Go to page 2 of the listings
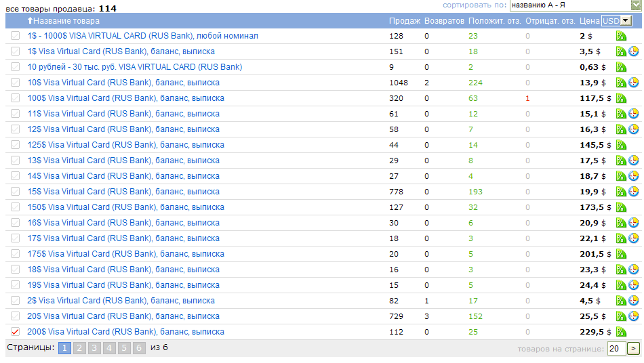644x363 pixels. coord(79,348)
